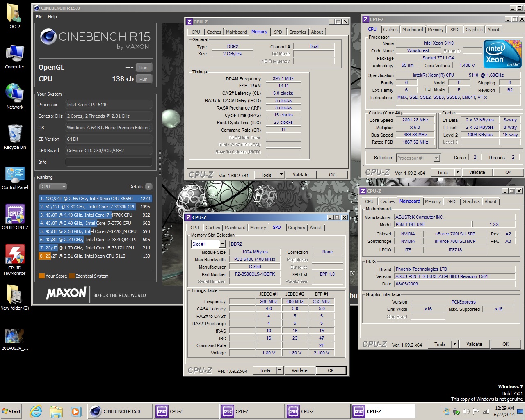Switch to Graphics tab in SPD CPU-Z window
Image resolution: width=525 pixels, height=420 pixels.
(x=296, y=228)
